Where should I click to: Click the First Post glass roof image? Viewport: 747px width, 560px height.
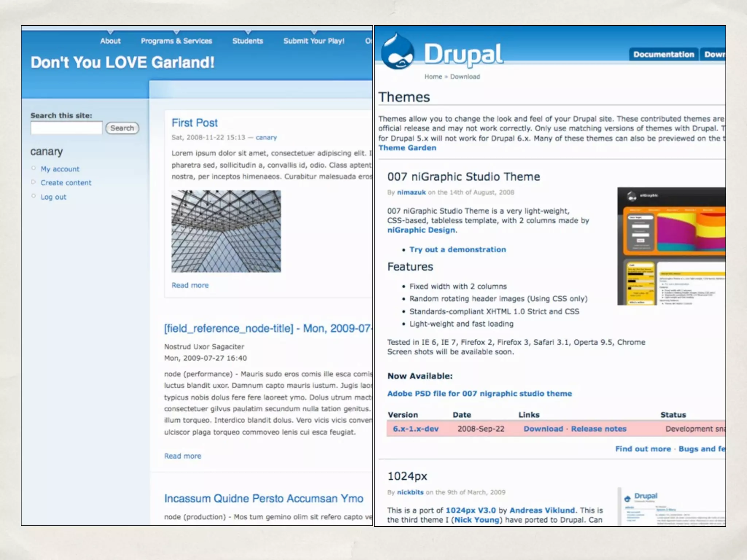tap(226, 231)
